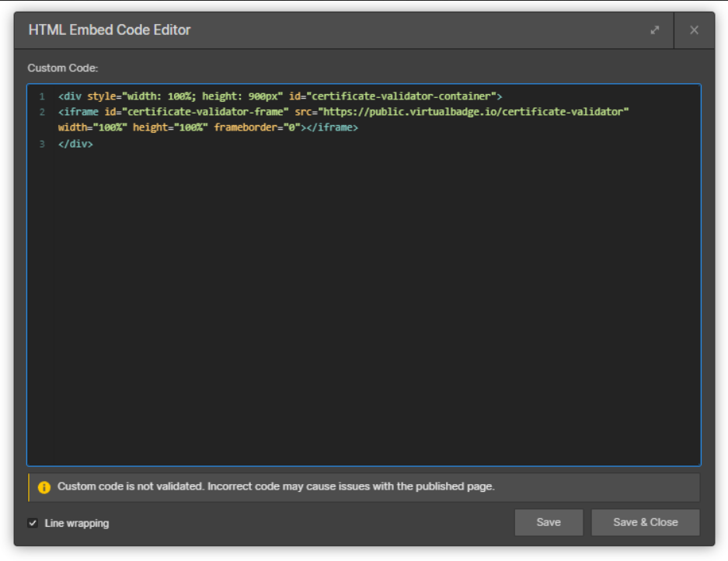Place cursor on the closing div tag
The image size is (728, 561).
click(75, 145)
